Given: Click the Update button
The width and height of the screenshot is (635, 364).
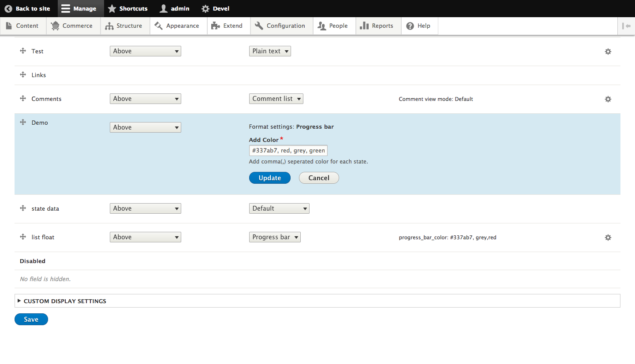Looking at the screenshot, I should coord(269,178).
